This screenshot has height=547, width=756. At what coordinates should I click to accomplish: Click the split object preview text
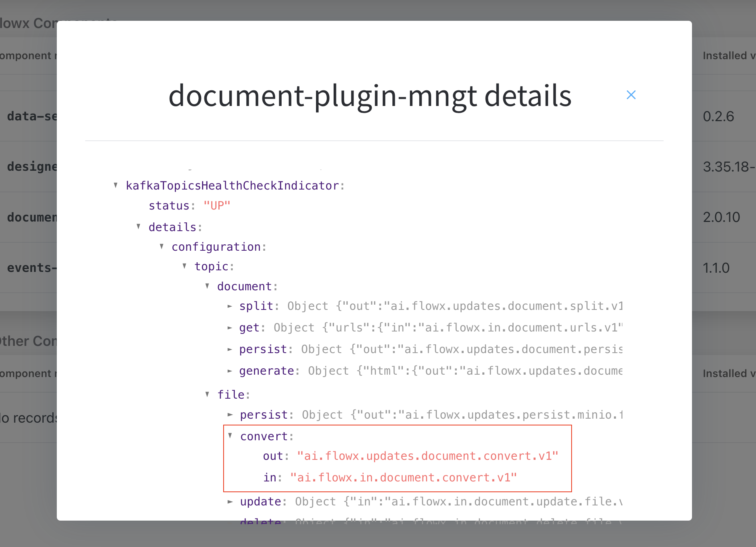point(455,306)
